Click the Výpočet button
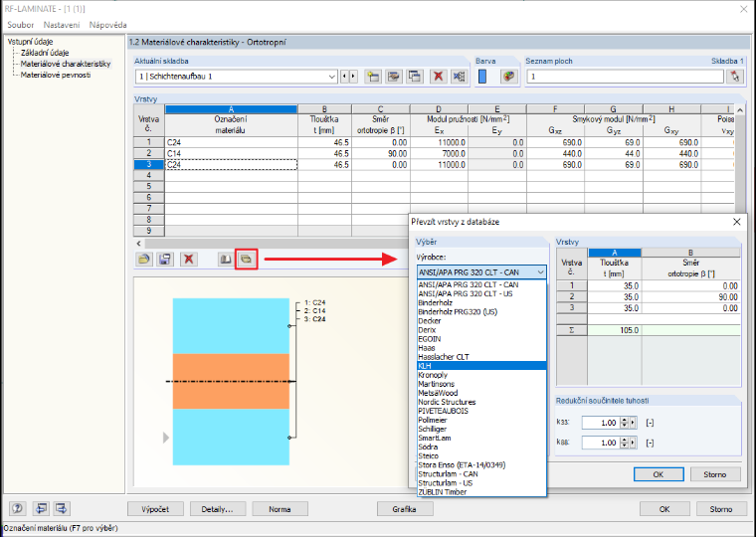 (155, 509)
